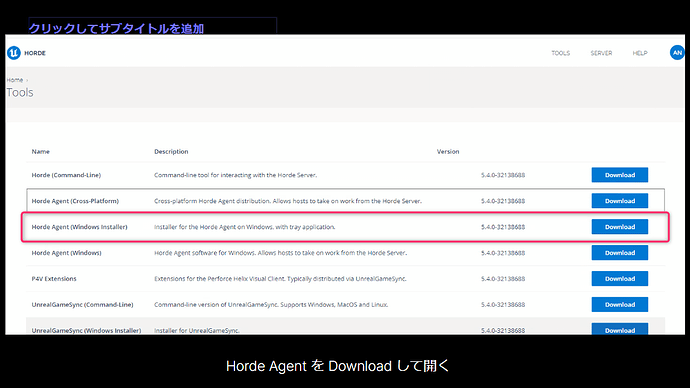
Task: Download Horde Agent (Cross-Platform)
Action: pyautogui.click(x=620, y=201)
